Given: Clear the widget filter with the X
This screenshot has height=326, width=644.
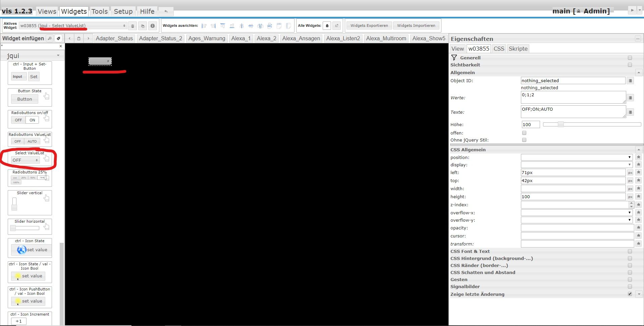Looking at the screenshot, I should (61, 46).
